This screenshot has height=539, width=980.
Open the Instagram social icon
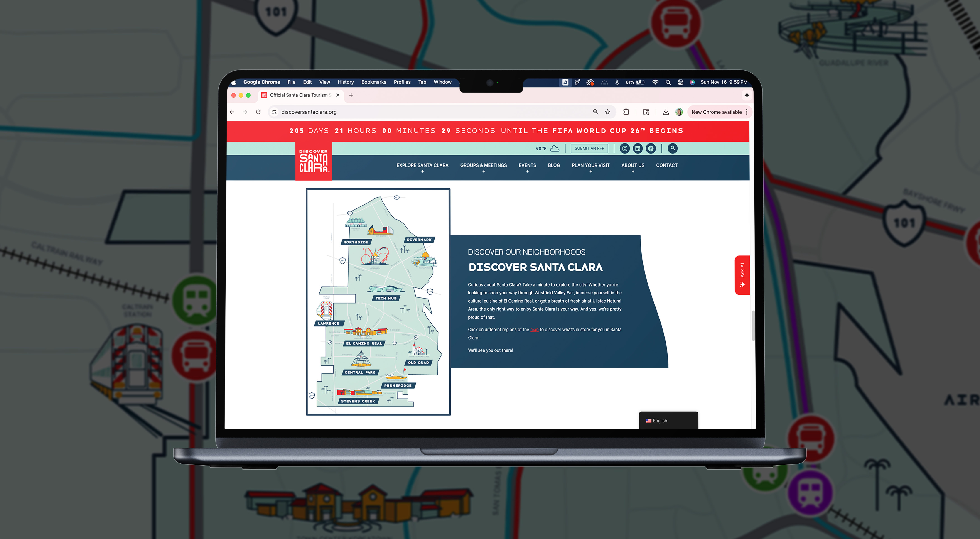625,148
